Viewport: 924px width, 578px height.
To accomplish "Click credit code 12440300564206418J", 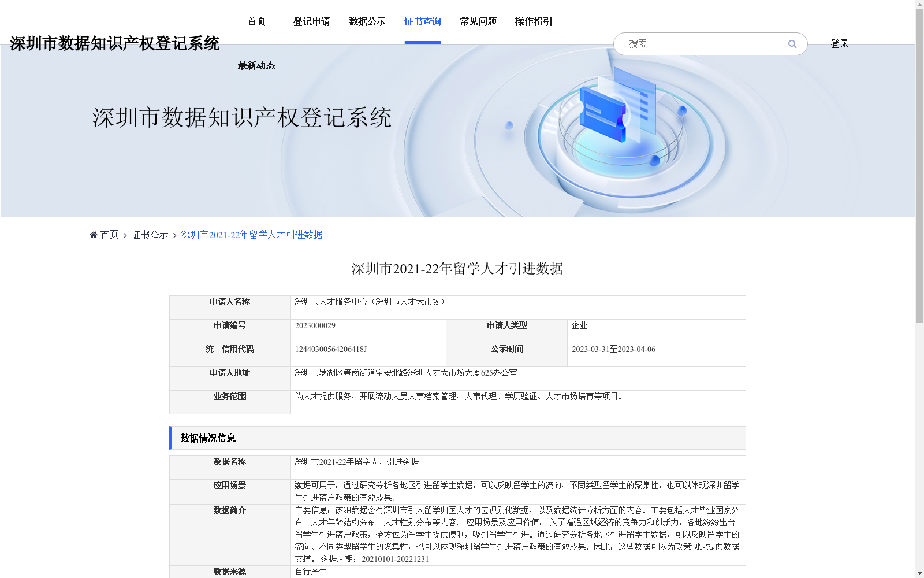I will pyautogui.click(x=331, y=349).
